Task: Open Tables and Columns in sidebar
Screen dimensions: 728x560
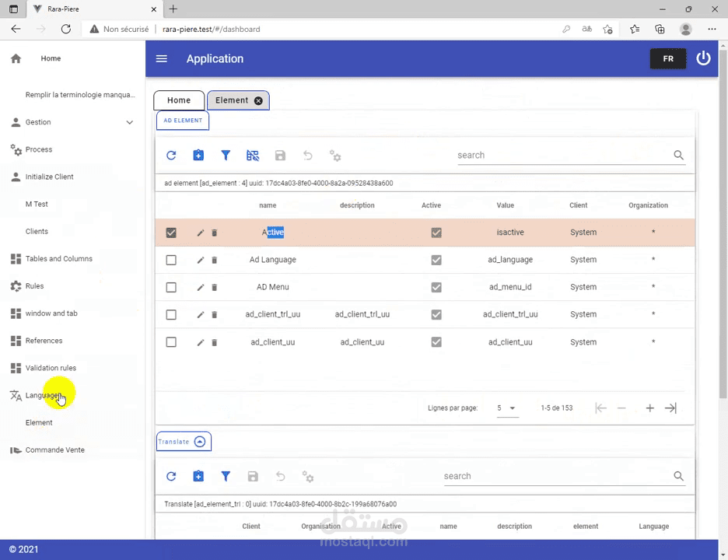Action: click(x=58, y=259)
